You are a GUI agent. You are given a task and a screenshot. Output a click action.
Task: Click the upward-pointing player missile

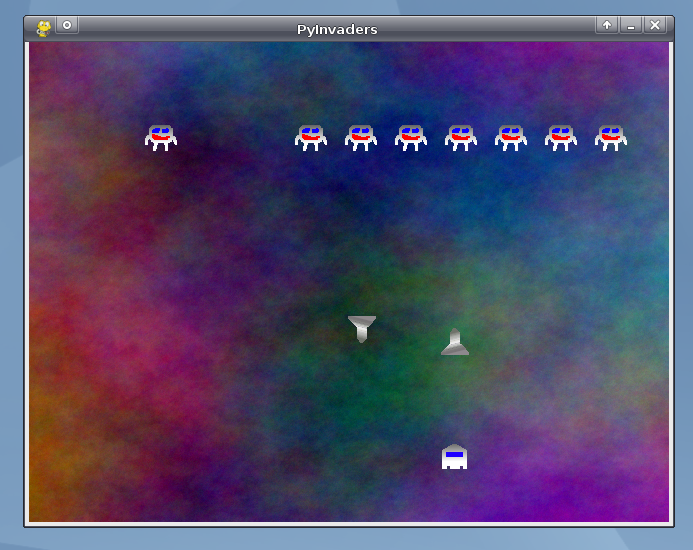(455, 342)
